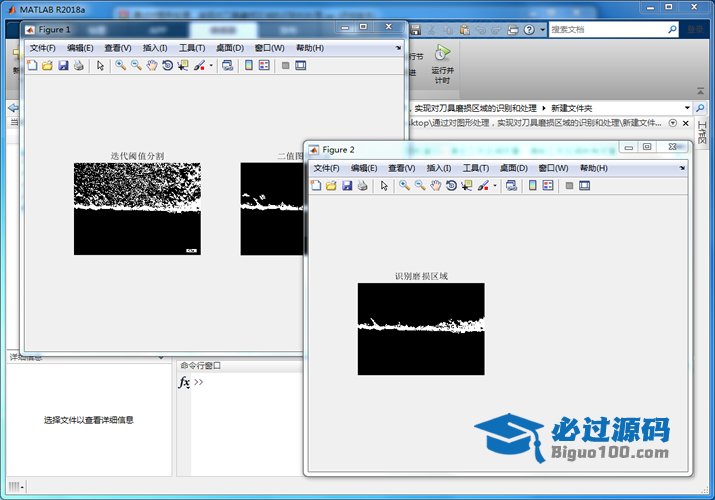Click Open File icon in Figure 1 toolbar
Image resolution: width=715 pixels, height=500 pixels.
(x=47, y=66)
